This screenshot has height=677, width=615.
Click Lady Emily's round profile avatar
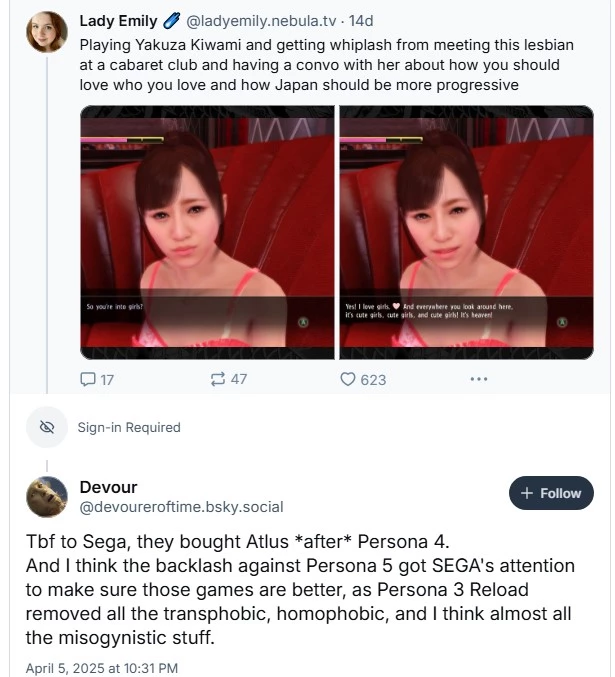tap(47, 32)
